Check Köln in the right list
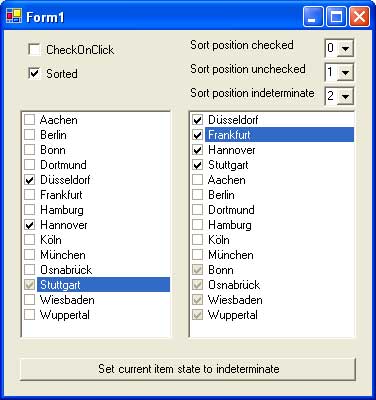 tap(198, 240)
